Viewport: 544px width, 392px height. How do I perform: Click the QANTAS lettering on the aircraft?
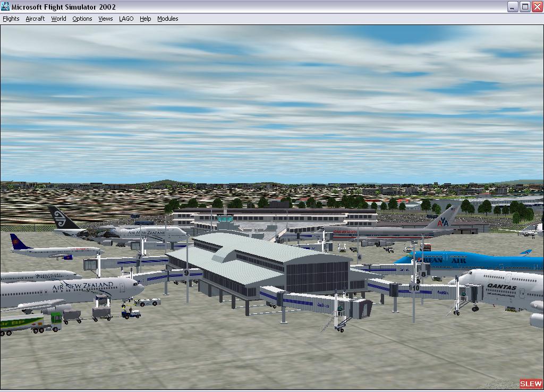coord(501,287)
